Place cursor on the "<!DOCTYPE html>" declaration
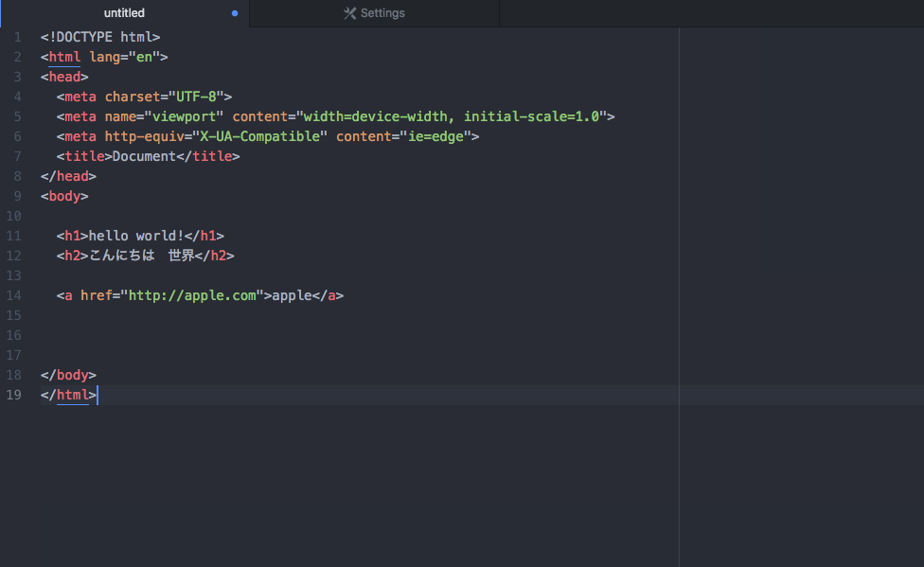The image size is (924, 567). coord(100,37)
